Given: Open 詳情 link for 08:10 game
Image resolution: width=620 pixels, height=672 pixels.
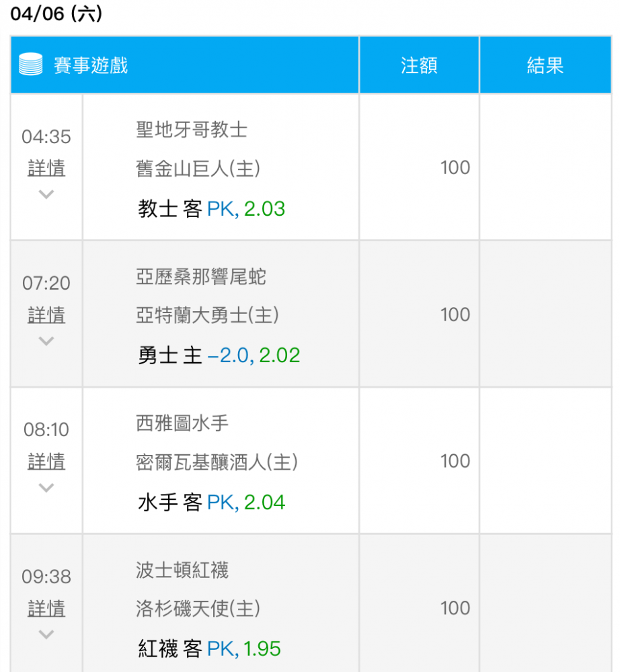Looking at the screenshot, I should [x=46, y=461].
